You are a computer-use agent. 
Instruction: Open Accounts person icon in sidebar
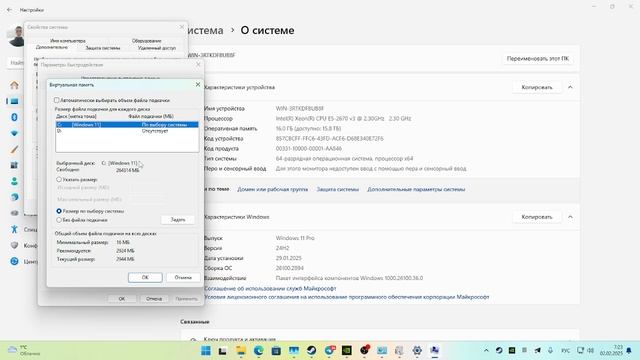point(14,181)
